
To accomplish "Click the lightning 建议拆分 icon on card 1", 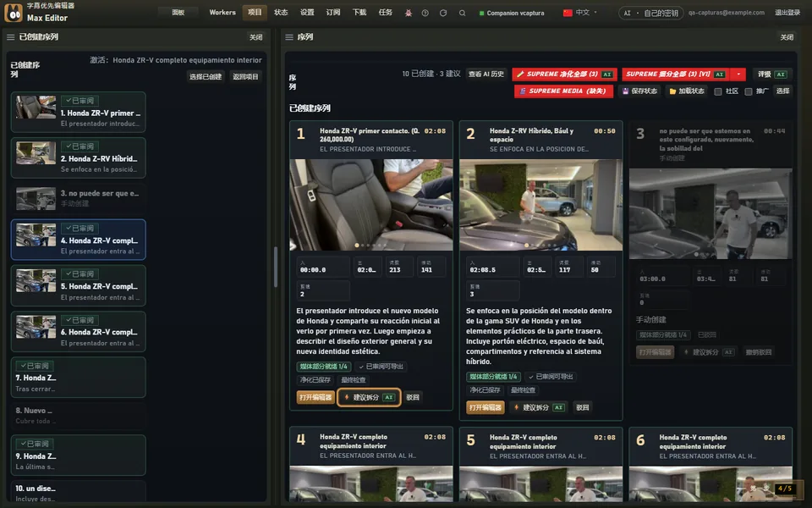I will pyautogui.click(x=347, y=398).
